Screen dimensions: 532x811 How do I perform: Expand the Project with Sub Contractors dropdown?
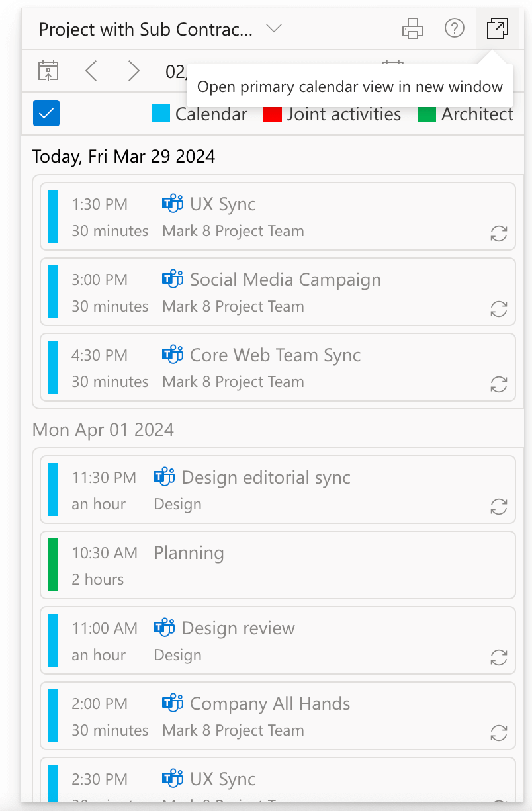pyautogui.click(x=273, y=29)
